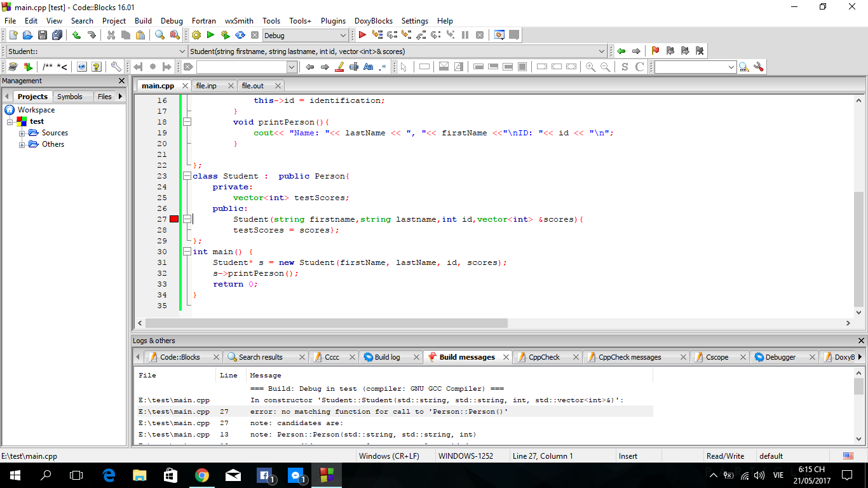Viewport: 868px width, 488px height.
Task: Expand the Sources folder in project tree
Action: (22, 133)
